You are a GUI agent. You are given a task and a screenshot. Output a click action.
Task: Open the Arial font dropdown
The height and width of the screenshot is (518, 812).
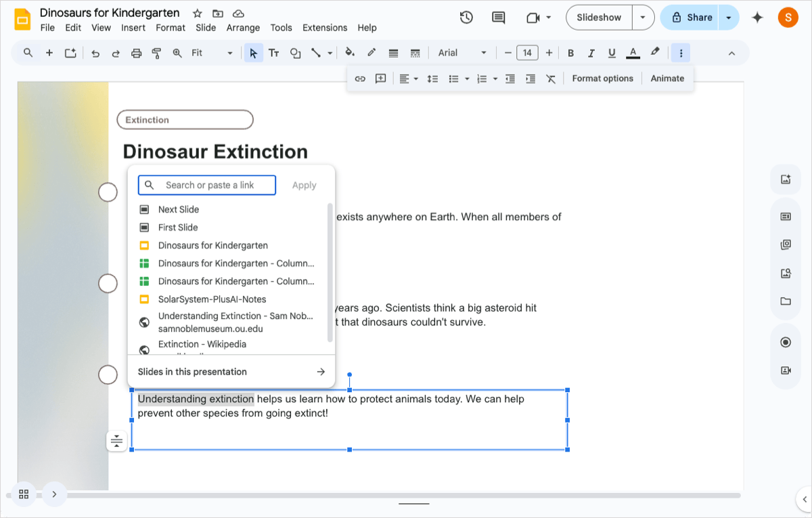tap(462, 53)
